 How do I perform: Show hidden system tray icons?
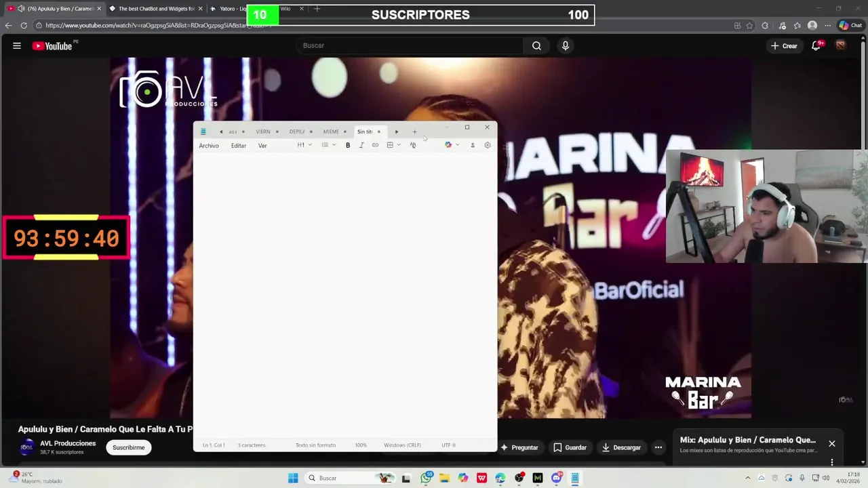tap(748, 478)
